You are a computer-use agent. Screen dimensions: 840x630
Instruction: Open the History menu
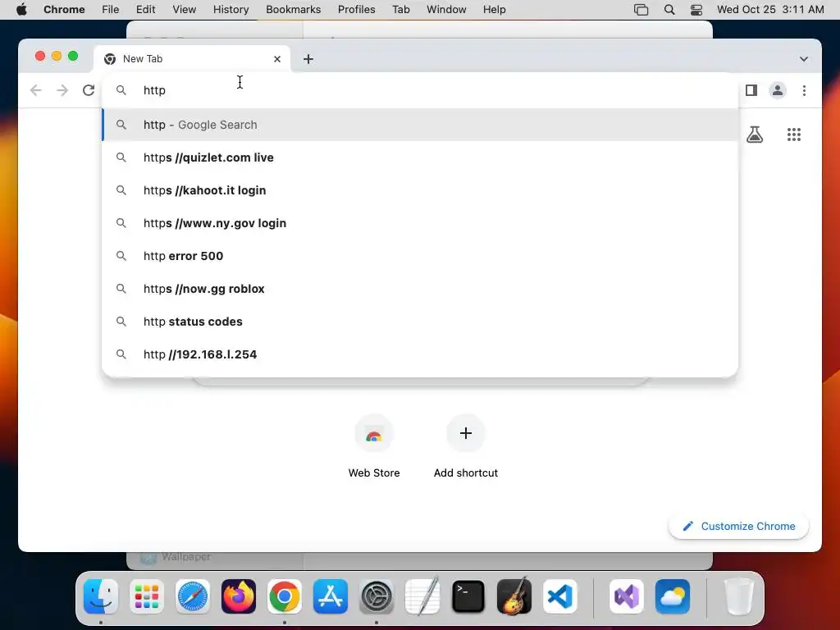pyautogui.click(x=231, y=10)
